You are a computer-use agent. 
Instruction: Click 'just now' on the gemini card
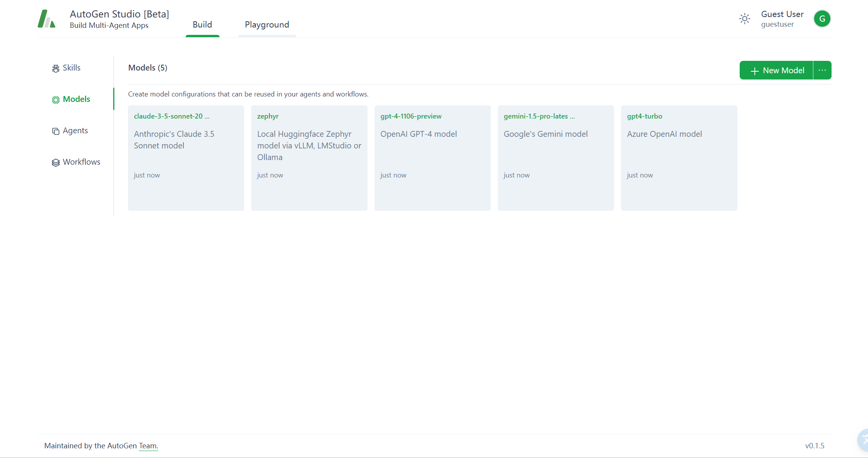pyautogui.click(x=517, y=175)
